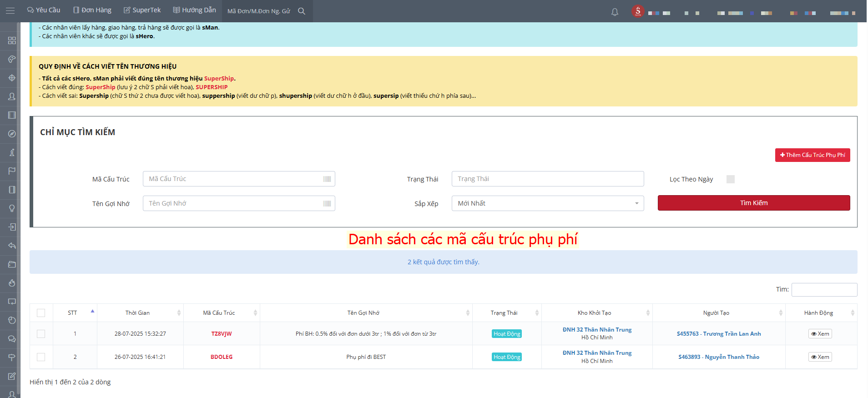Screen dimensions: 868x398
Task: Open the Sắp Xếp dropdown showing Mới Nhất
Action: (548, 203)
